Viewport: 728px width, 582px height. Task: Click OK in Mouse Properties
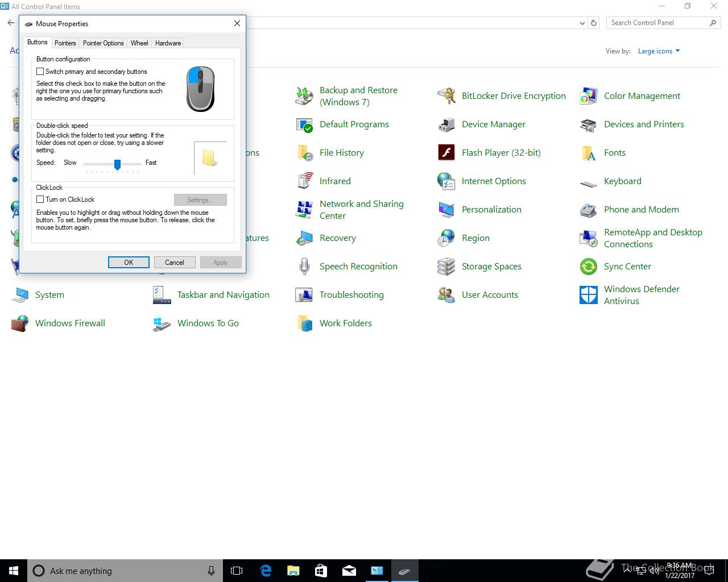(x=129, y=263)
